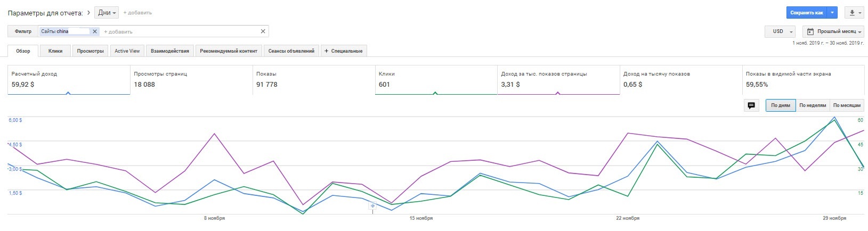This screenshot has width=868, height=231.
Task: Click the calendar icon for date range
Action: (810, 31)
